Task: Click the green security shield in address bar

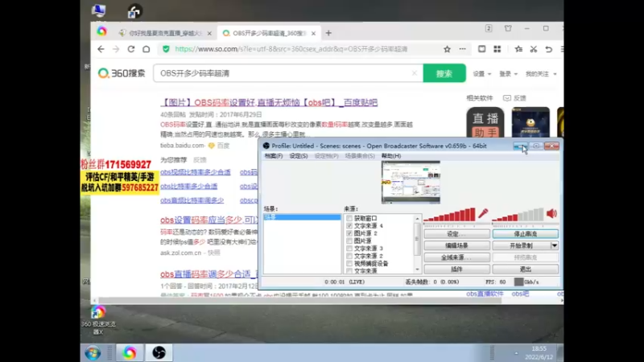Action: (x=166, y=49)
